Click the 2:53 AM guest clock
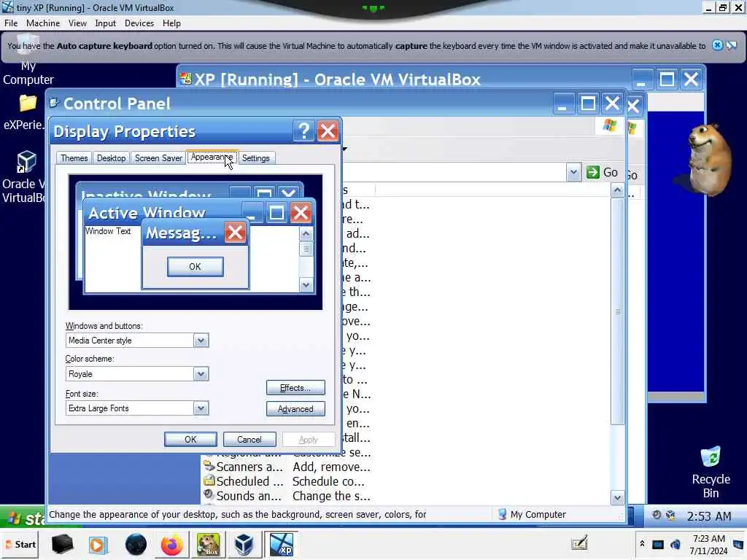This screenshot has height=560, width=747. 709,516
